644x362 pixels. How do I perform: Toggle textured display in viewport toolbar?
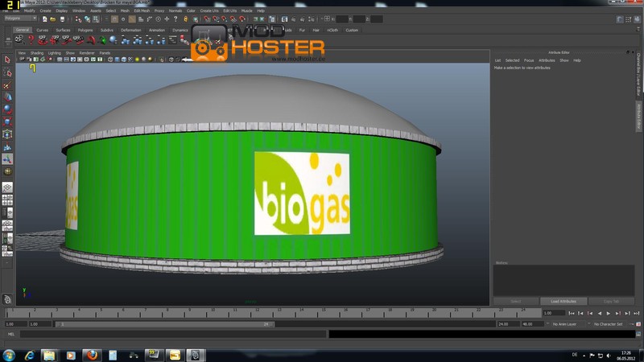tap(130, 60)
